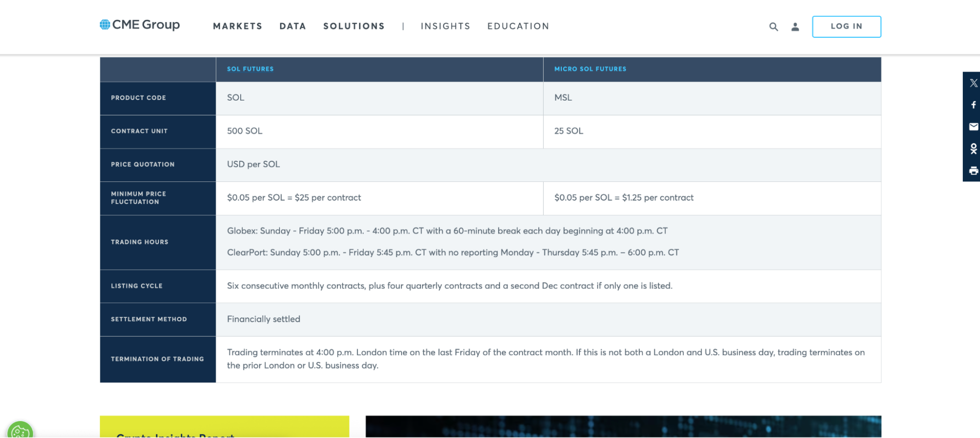Print the page using printer icon
Image resolution: width=980 pixels, height=438 pixels.
[x=973, y=171]
